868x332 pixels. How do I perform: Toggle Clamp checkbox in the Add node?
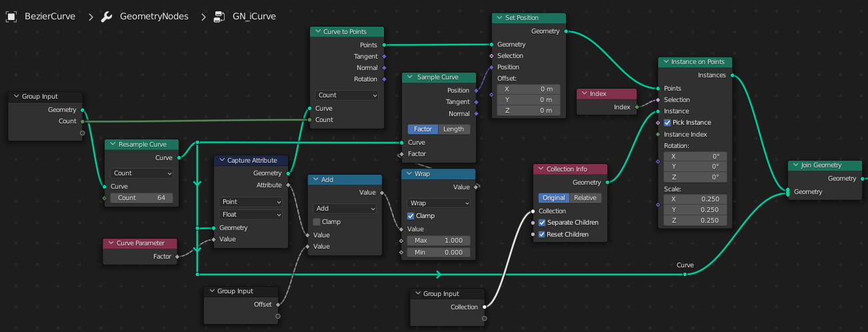pyautogui.click(x=317, y=222)
